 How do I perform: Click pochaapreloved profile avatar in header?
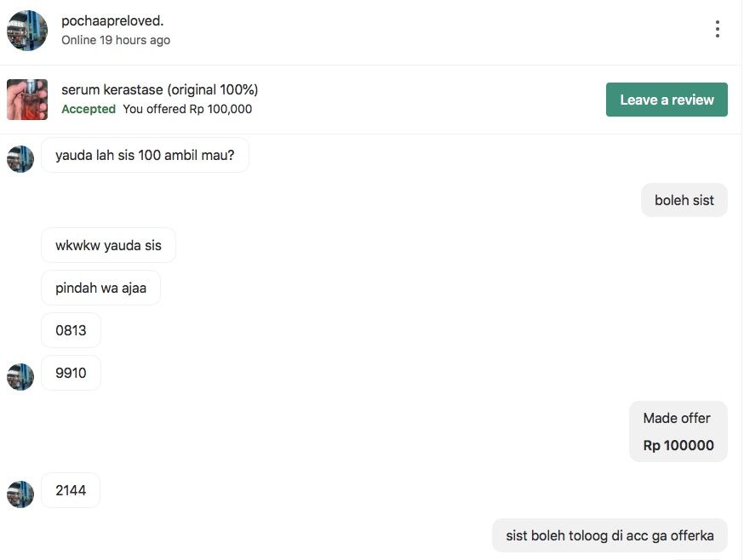click(x=27, y=31)
